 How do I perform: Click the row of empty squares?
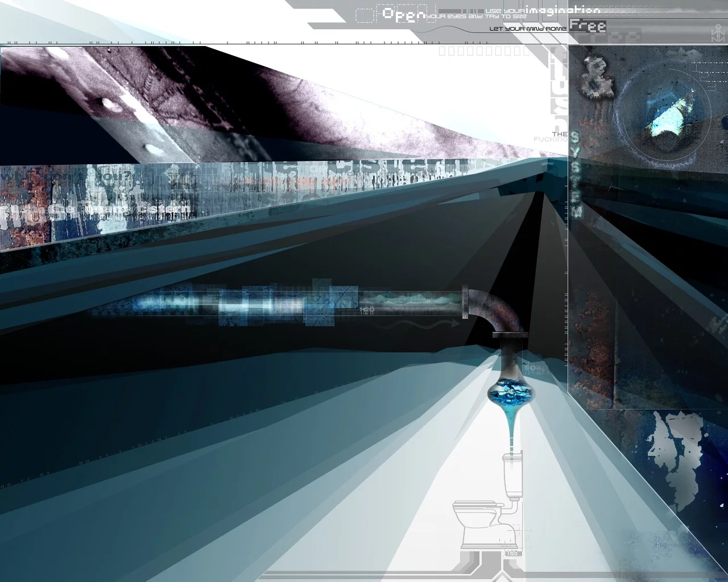click(x=484, y=52)
